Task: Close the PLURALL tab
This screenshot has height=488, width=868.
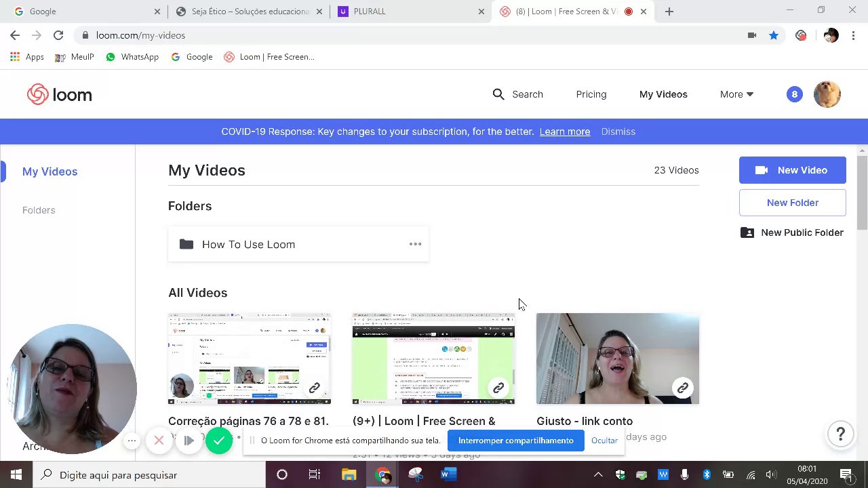Action: pyautogui.click(x=481, y=12)
